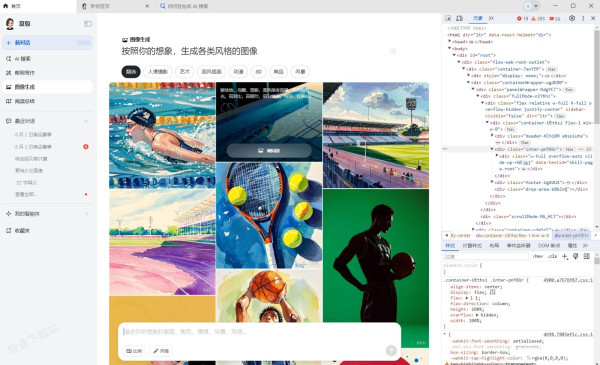This screenshot has width=600, height=365.
Task: Click the image icon on the dark pool card button
Action: [x=261, y=151]
